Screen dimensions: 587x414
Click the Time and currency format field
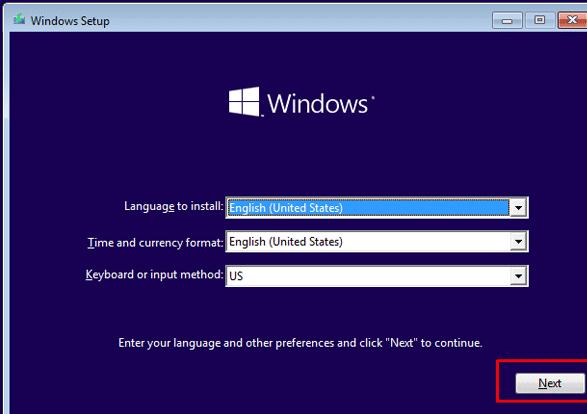(377, 241)
